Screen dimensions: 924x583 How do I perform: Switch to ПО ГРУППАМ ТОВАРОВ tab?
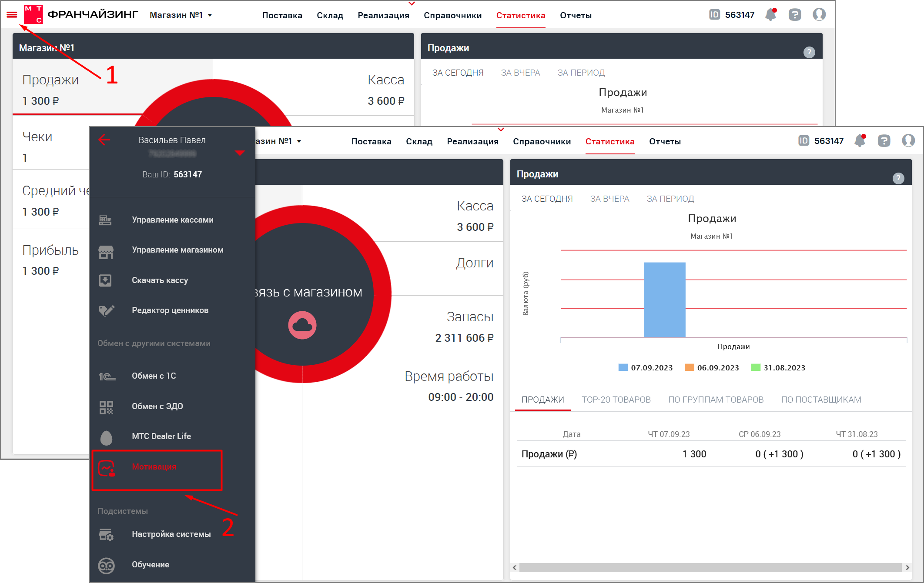pyautogui.click(x=716, y=400)
